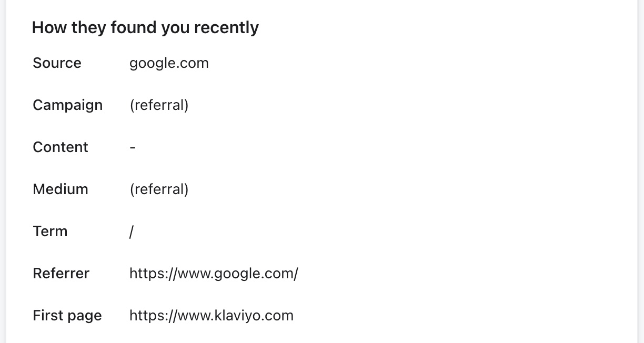Select the First page label
Viewport: 644px width, 343px height.
click(x=67, y=316)
